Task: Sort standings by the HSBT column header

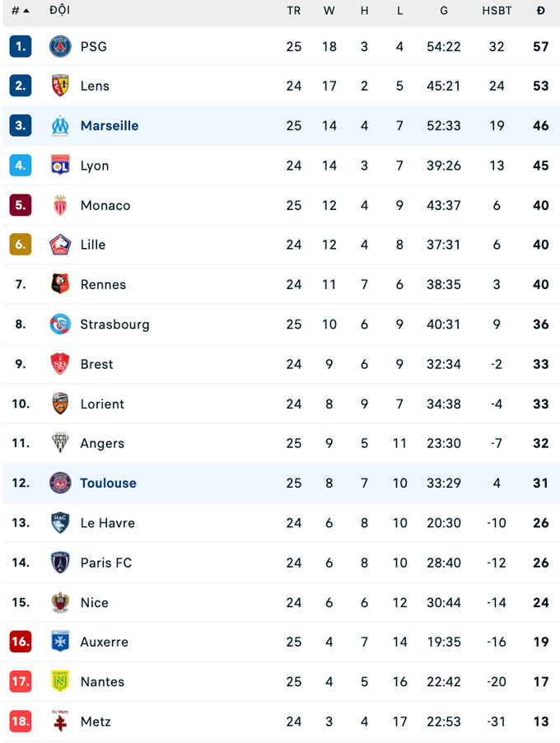Action: [497, 11]
